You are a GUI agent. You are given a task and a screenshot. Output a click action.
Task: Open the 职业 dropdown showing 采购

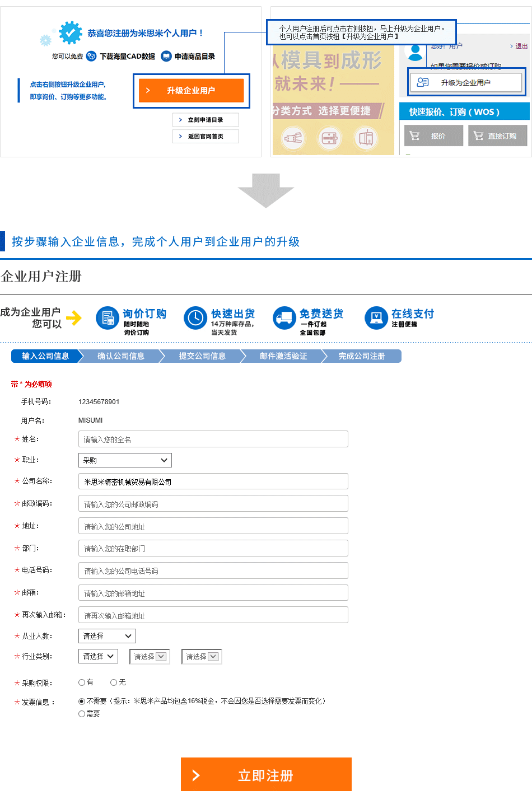pyautogui.click(x=125, y=460)
